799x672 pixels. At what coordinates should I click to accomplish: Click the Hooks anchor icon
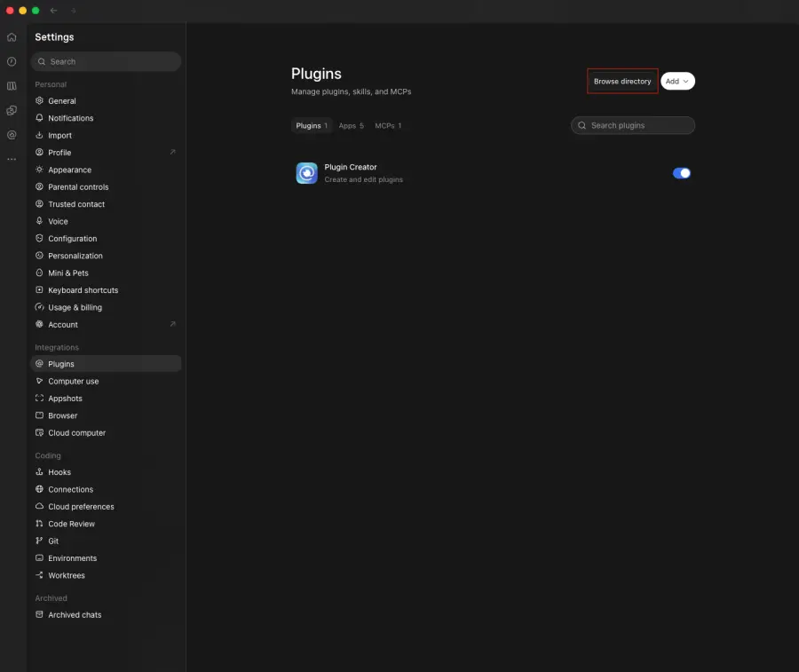pyautogui.click(x=39, y=472)
